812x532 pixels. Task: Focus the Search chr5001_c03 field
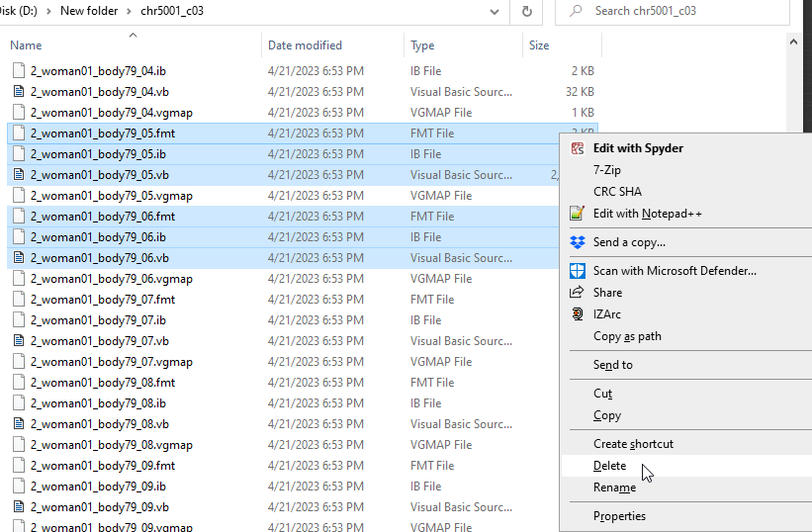673,12
